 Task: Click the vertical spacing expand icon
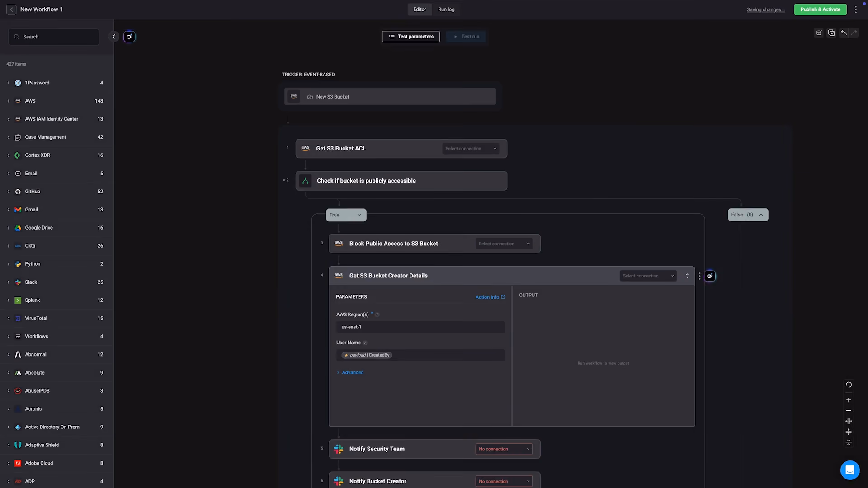coord(849,432)
